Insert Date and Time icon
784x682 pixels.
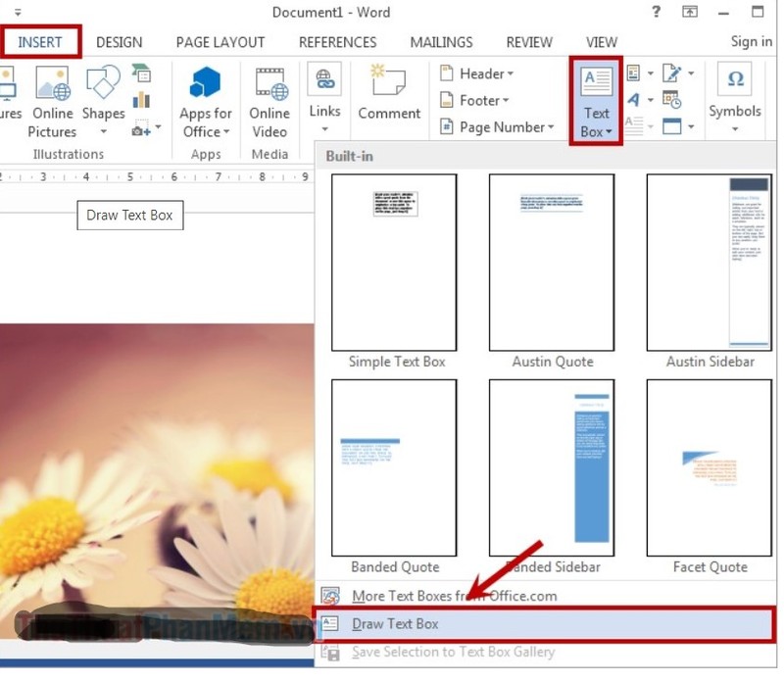(671, 100)
